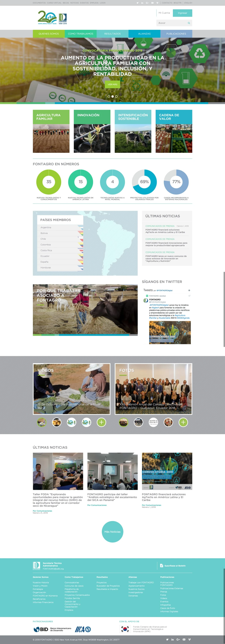The image size is (225, 644).
Task: Open the Google Plus icon in the header bar
Action: point(147,3)
